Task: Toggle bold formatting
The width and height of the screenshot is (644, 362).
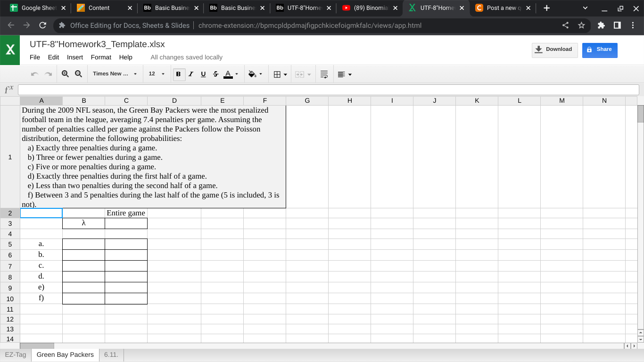Action: [179, 74]
